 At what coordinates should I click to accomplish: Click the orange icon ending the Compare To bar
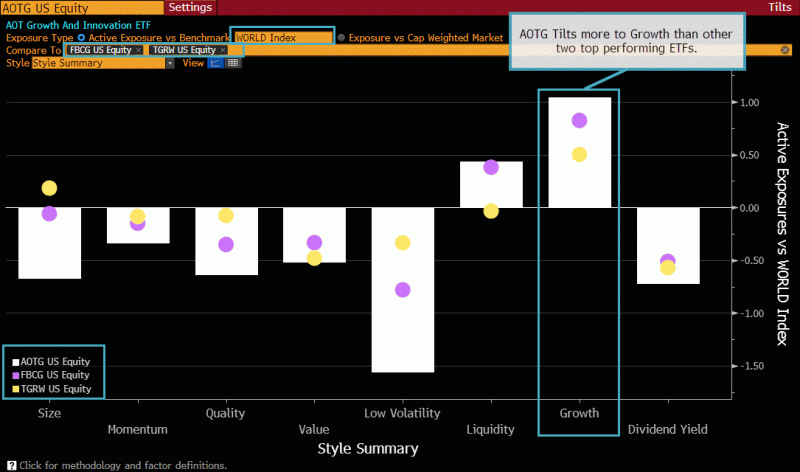click(785, 50)
